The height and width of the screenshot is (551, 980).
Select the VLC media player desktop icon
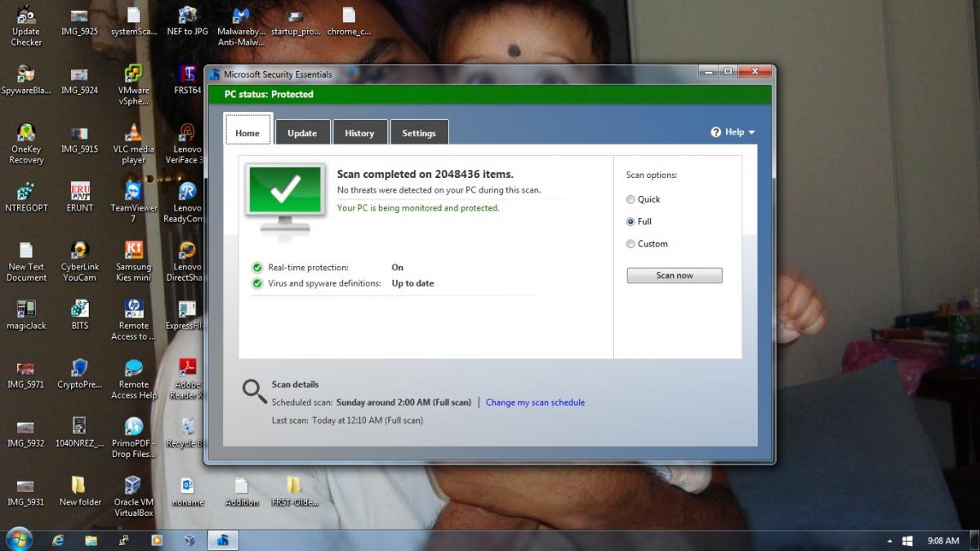pos(134,144)
